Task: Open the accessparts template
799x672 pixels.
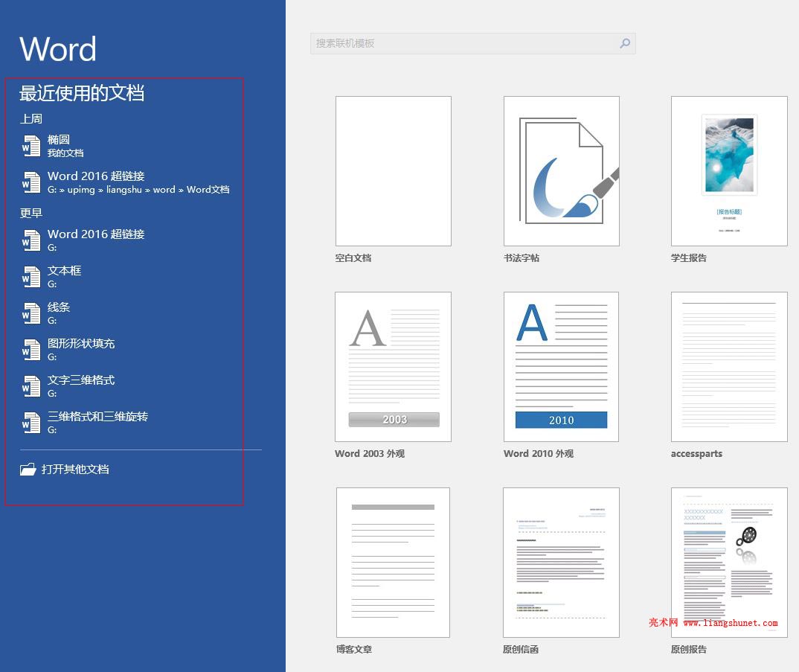Action: tap(729, 367)
